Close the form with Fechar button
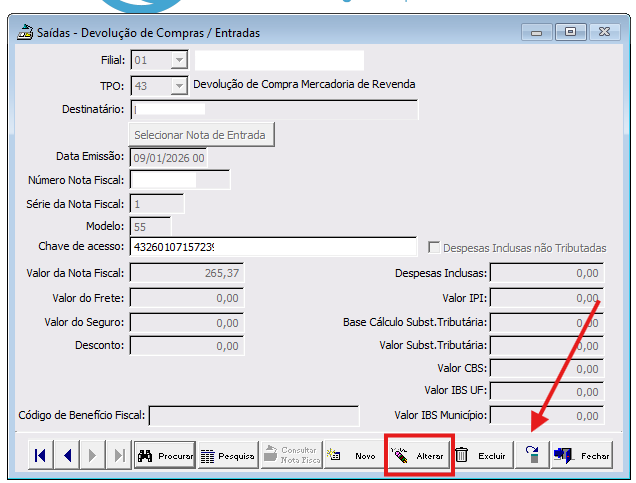This screenshot has height=483, width=636. pyautogui.click(x=582, y=455)
